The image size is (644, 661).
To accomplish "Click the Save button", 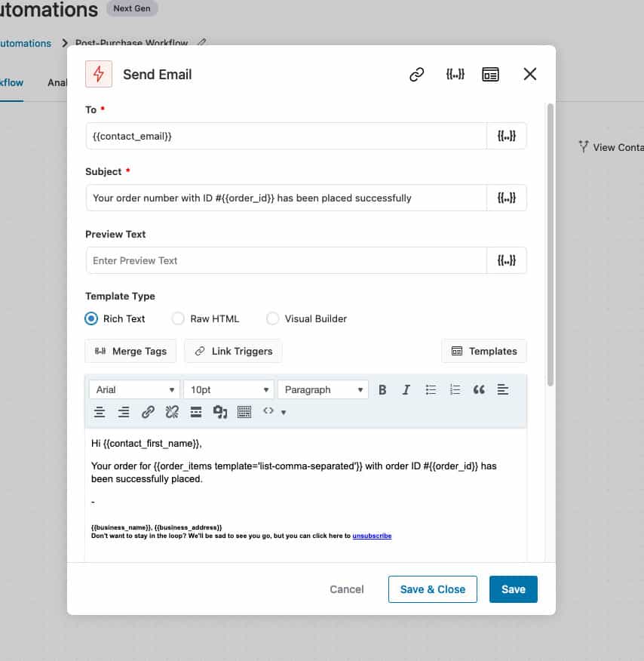I will point(513,589).
